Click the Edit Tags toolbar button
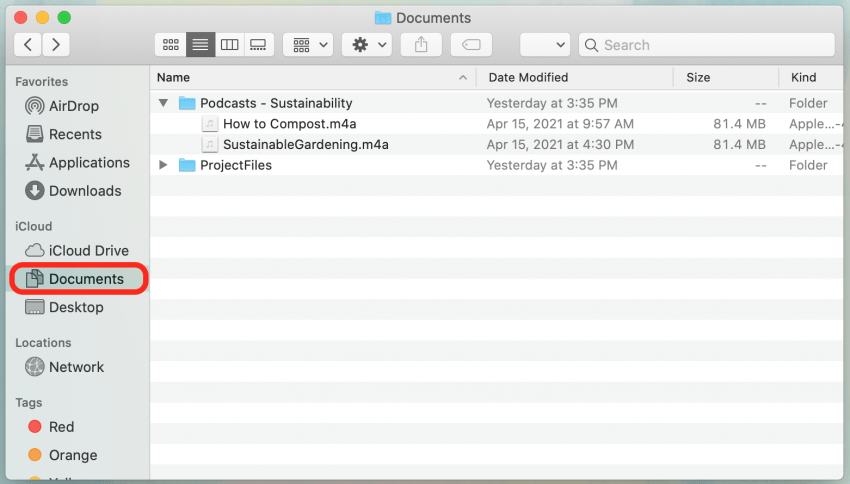The height and width of the screenshot is (484, 850). tap(471, 45)
